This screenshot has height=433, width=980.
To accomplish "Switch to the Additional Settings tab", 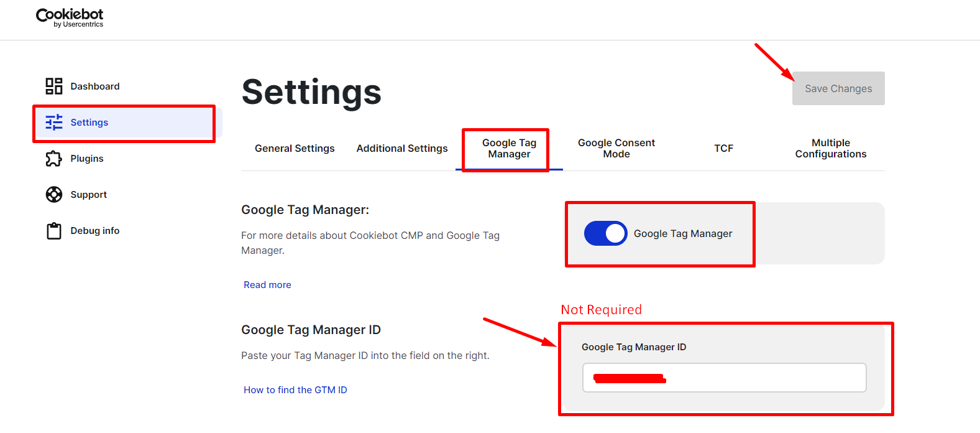I will 402,148.
